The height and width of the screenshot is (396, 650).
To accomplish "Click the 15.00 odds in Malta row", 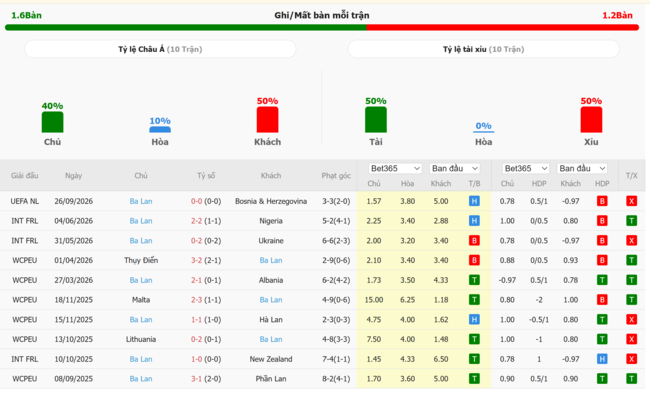I will click(x=374, y=300).
